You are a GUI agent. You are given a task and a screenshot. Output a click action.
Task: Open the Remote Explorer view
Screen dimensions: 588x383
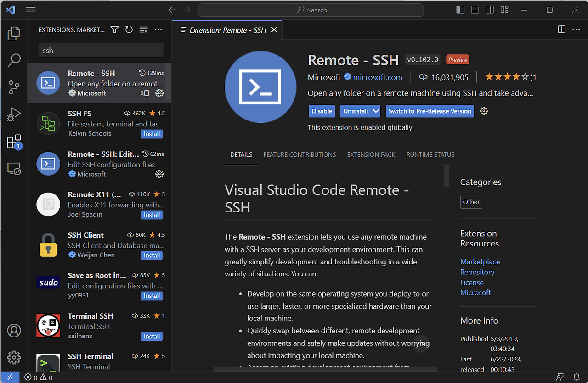click(x=14, y=169)
